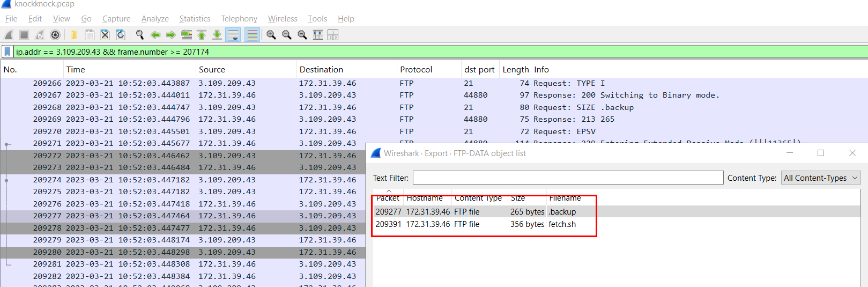Viewport: 868px width, 287px height.
Task: Sort by Length column header
Action: click(x=515, y=70)
